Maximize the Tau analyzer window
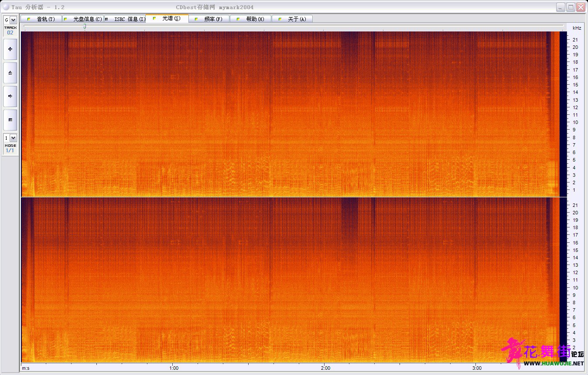Image resolution: width=588 pixels, height=375 pixels. (x=571, y=7)
